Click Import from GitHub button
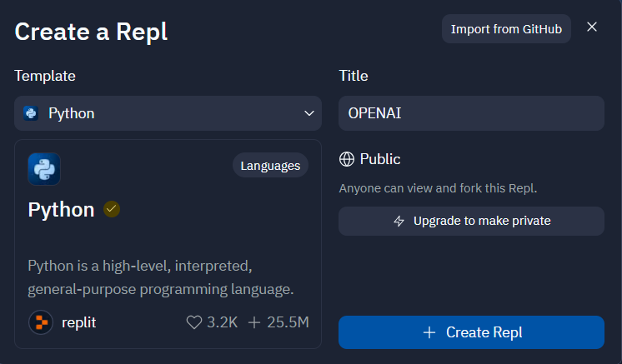Screen dimensions: 622x364 pyautogui.click(x=506, y=29)
